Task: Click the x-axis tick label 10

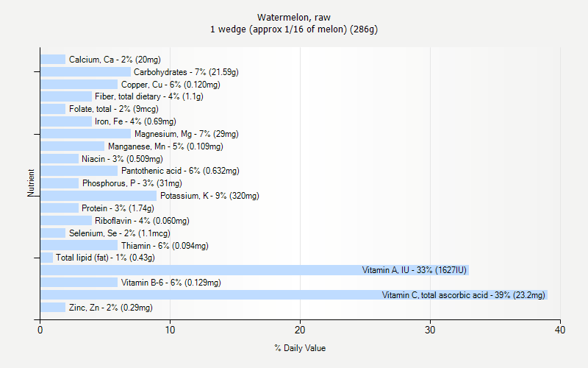Action: click(x=170, y=330)
